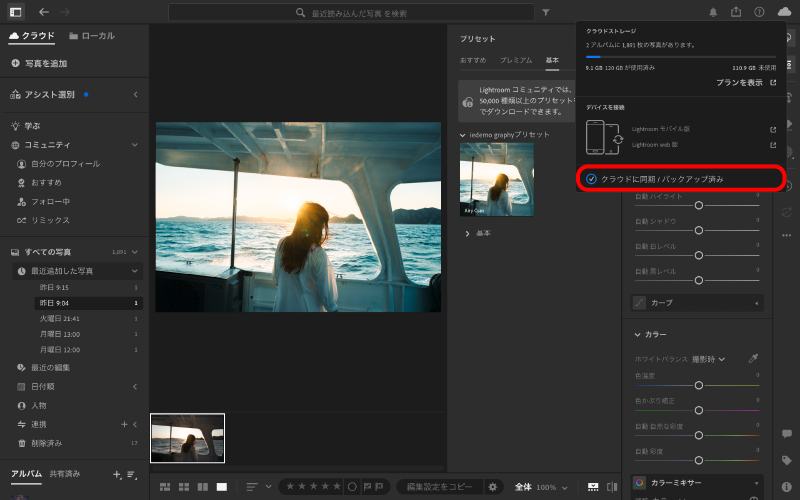Open the keywords tag icon
The image size is (800, 500).
tap(787, 460)
